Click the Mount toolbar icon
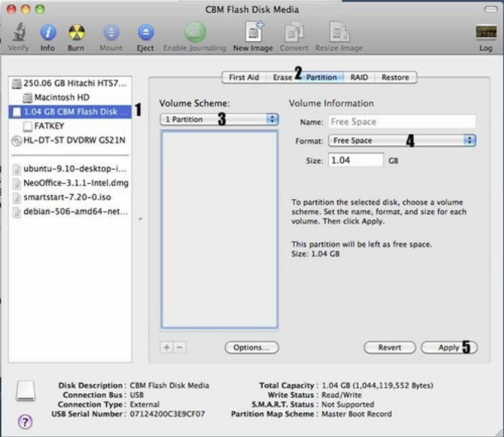 click(111, 32)
